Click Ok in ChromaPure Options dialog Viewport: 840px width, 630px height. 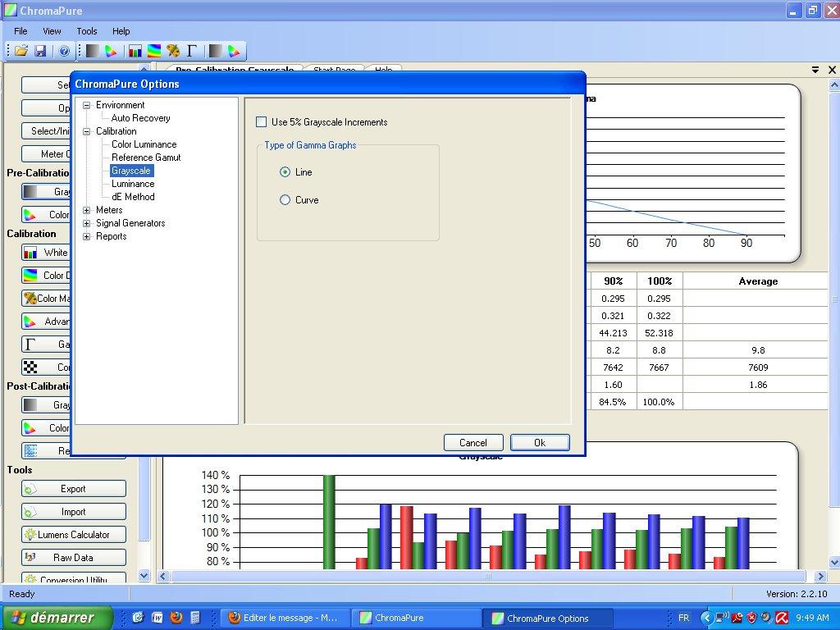pyautogui.click(x=540, y=442)
